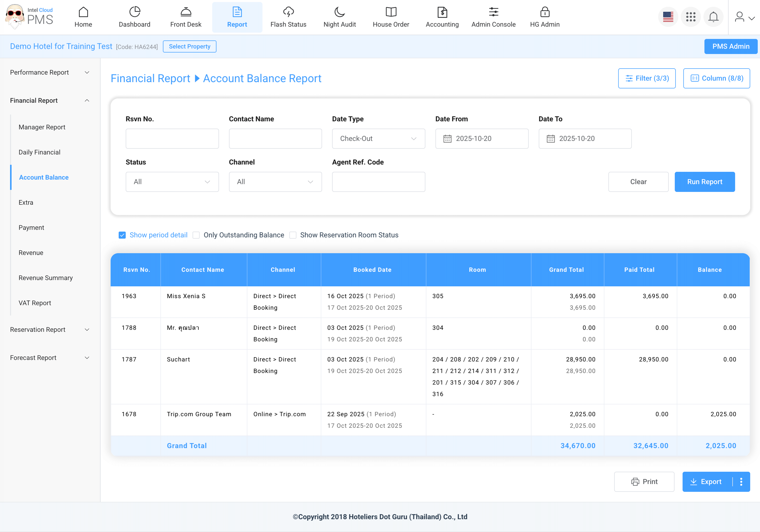
Task: Go to Front Desk bell icon
Action: click(x=186, y=12)
